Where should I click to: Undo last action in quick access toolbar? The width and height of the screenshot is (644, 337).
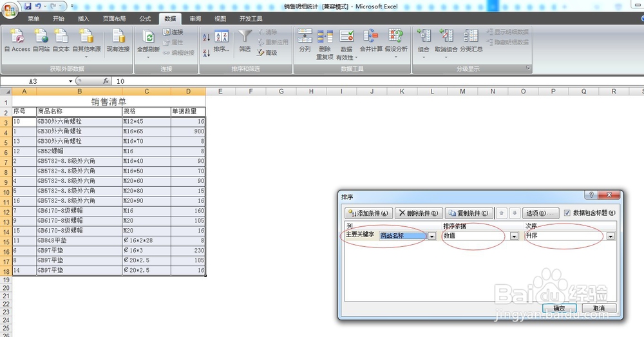pyautogui.click(x=38, y=6)
